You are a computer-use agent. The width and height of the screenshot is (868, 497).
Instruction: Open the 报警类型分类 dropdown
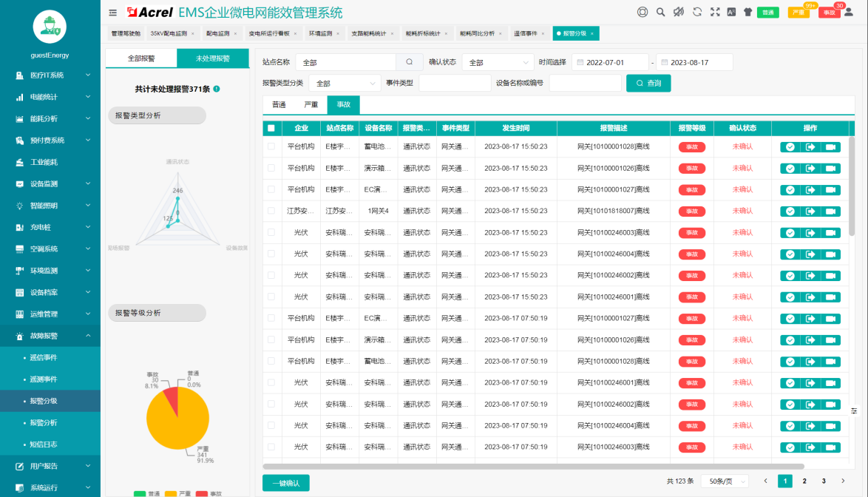pos(345,84)
